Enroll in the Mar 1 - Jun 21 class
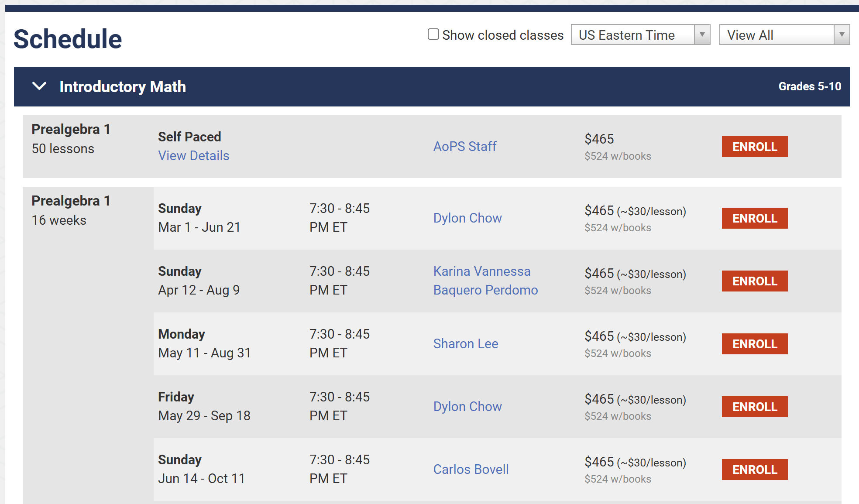The height and width of the screenshot is (504, 859). tap(754, 218)
